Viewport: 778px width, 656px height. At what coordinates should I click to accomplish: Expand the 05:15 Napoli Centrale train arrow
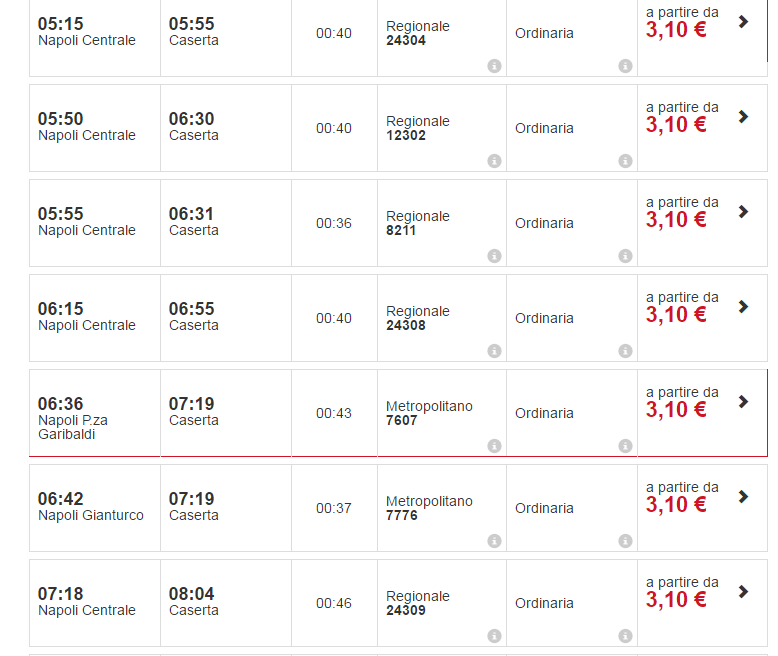(x=743, y=22)
